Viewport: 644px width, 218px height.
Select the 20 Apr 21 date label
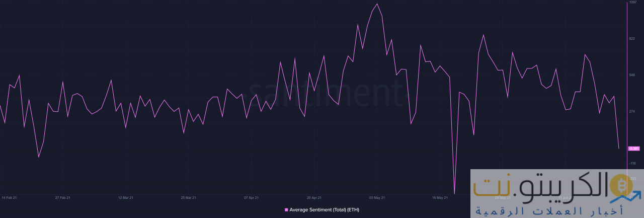click(314, 198)
